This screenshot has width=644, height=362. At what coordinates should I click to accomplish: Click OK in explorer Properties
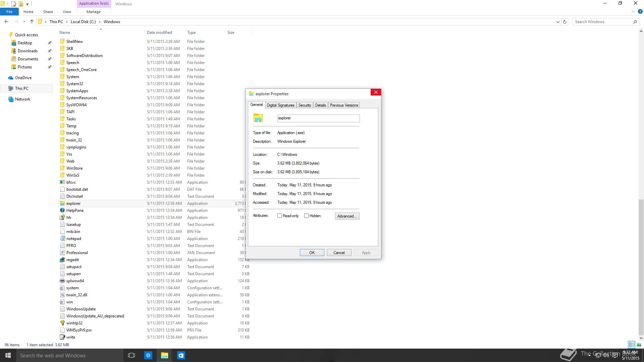(312, 253)
